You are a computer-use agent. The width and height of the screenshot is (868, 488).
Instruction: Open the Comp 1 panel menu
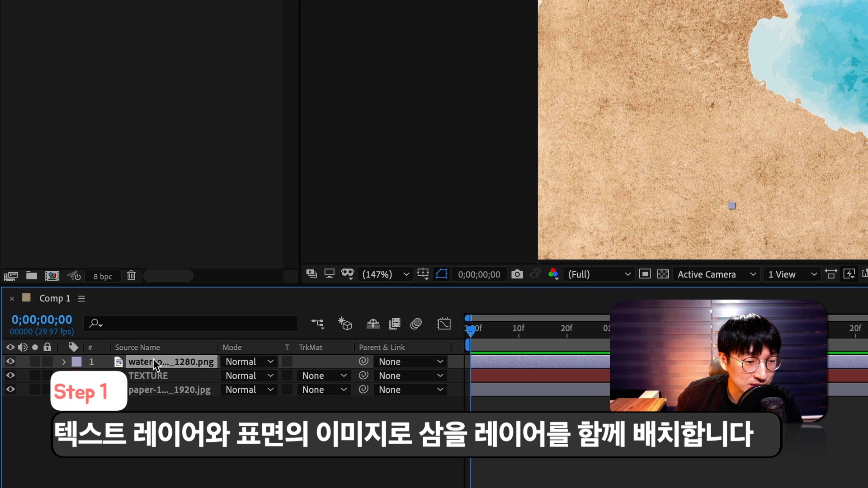(81, 299)
